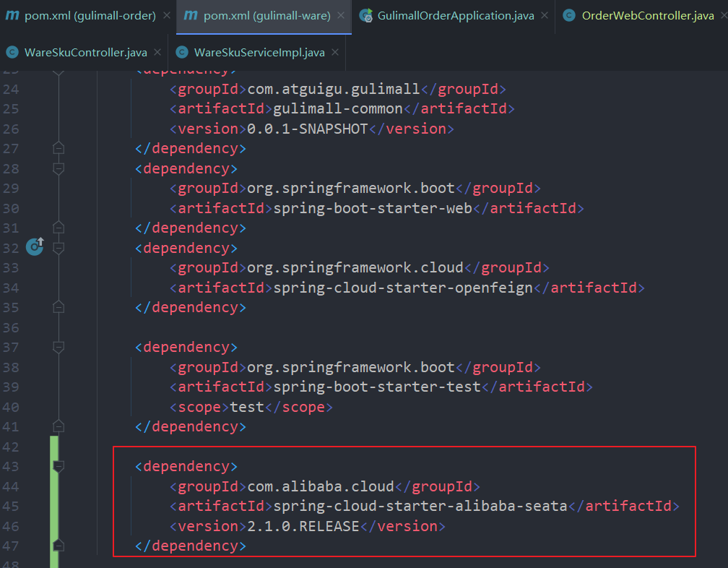Collapse the dependency block at line 37
This screenshot has height=568, width=728.
(58, 347)
